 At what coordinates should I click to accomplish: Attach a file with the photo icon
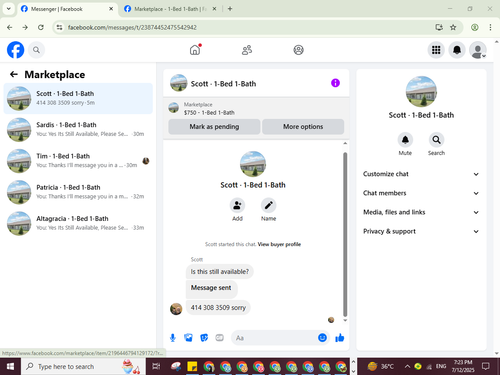[188, 338]
